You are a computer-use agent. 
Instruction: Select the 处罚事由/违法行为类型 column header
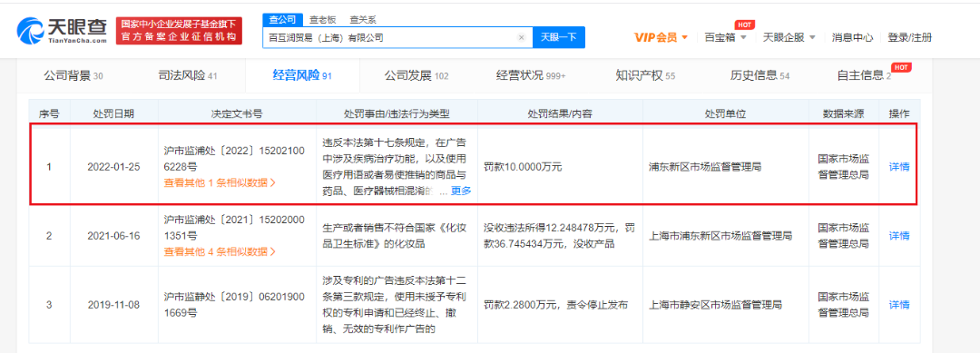[397, 113]
